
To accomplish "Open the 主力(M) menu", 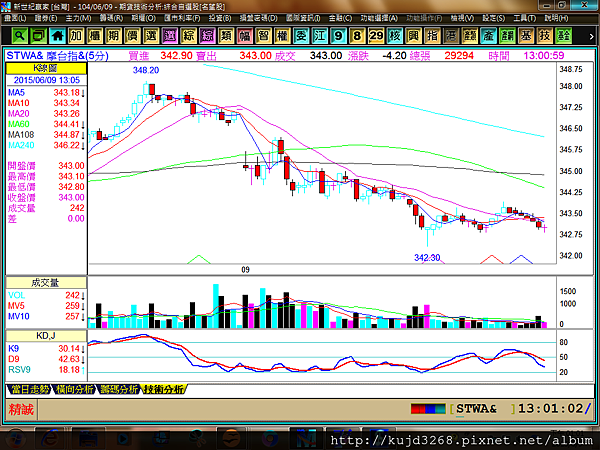I will [78, 18].
